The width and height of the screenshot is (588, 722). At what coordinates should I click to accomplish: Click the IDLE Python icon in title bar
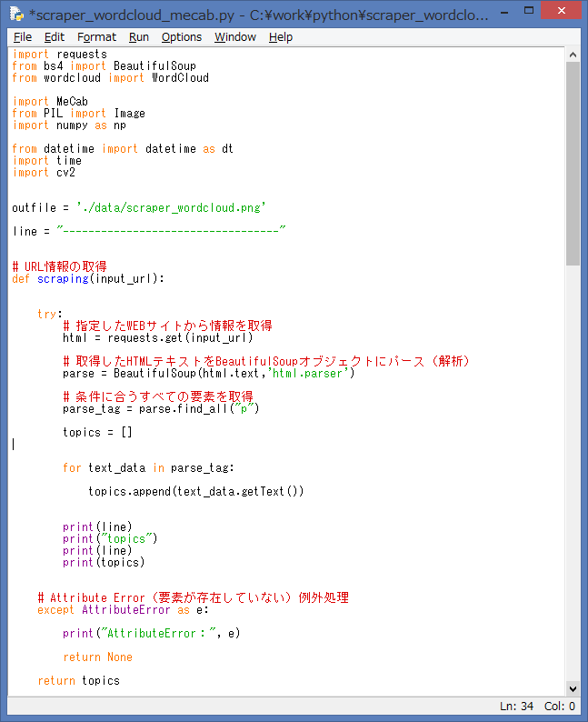click(x=16, y=14)
